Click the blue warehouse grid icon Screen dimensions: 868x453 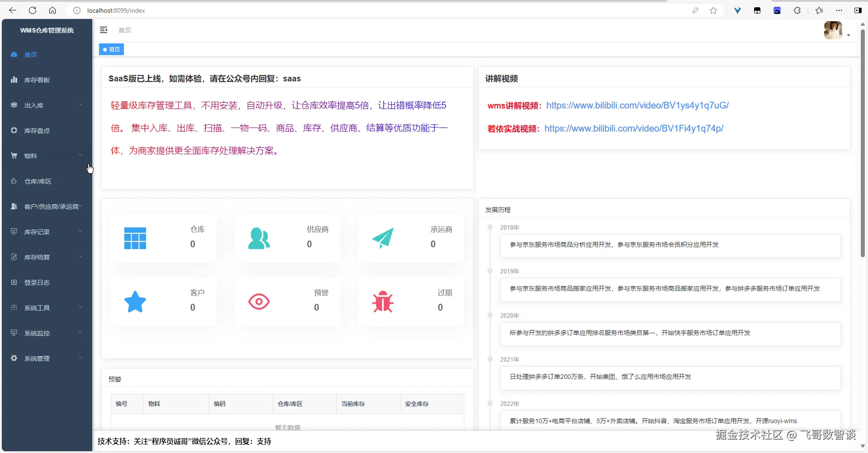[135, 238]
